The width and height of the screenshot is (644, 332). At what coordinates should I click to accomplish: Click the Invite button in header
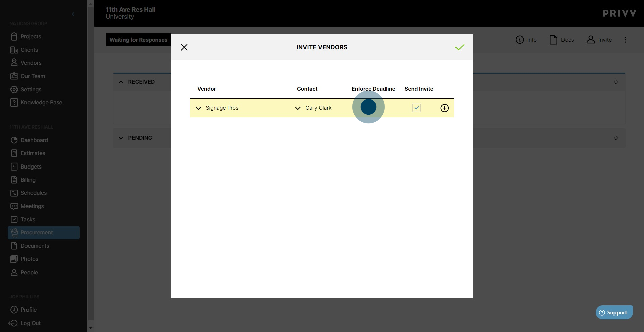[599, 40]
